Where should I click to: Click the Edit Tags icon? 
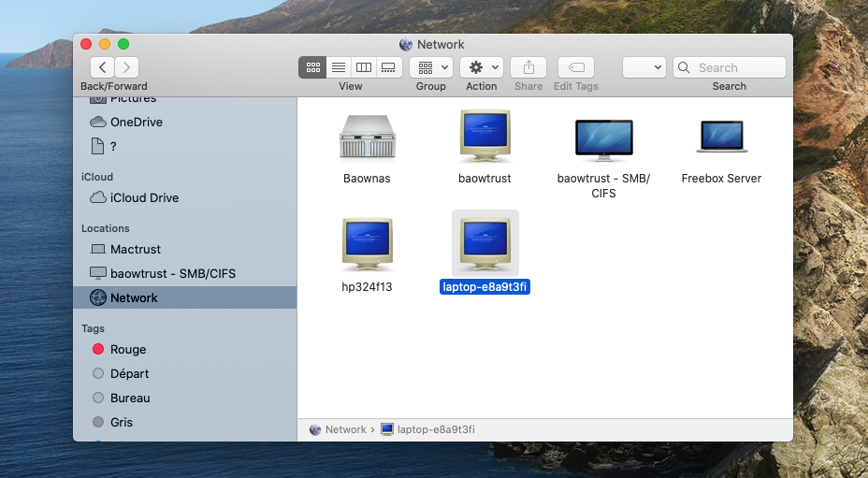tap(576, 67)
